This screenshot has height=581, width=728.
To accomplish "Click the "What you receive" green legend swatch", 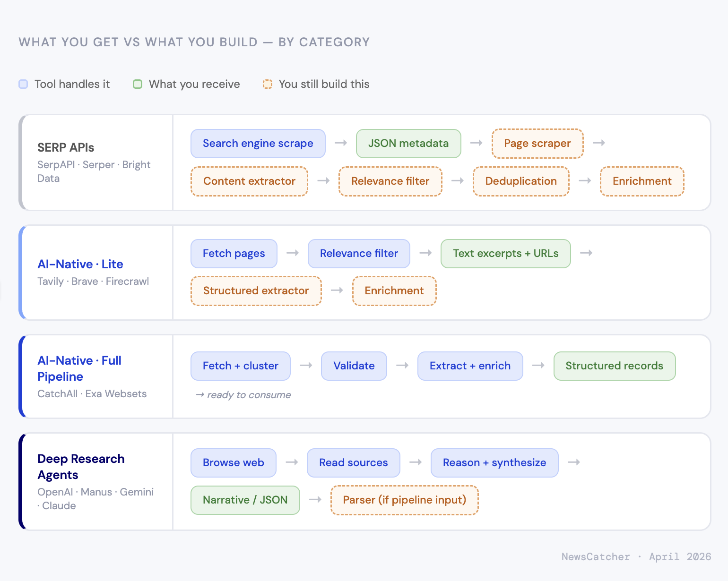I will pyautogui.click(x=138, y=84).
